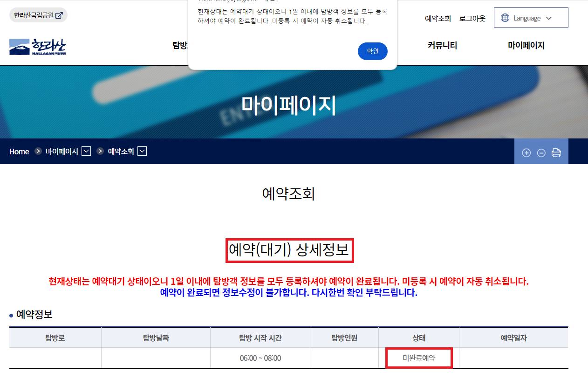The image size is (588, 379).
Task: Open the 마이페이지 top menu
Action: (526, 45)
